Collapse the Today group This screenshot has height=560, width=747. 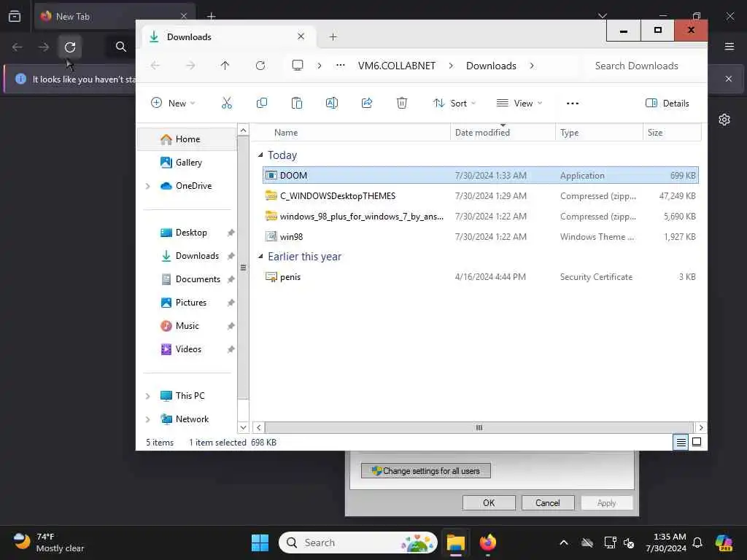click(260, 155)
